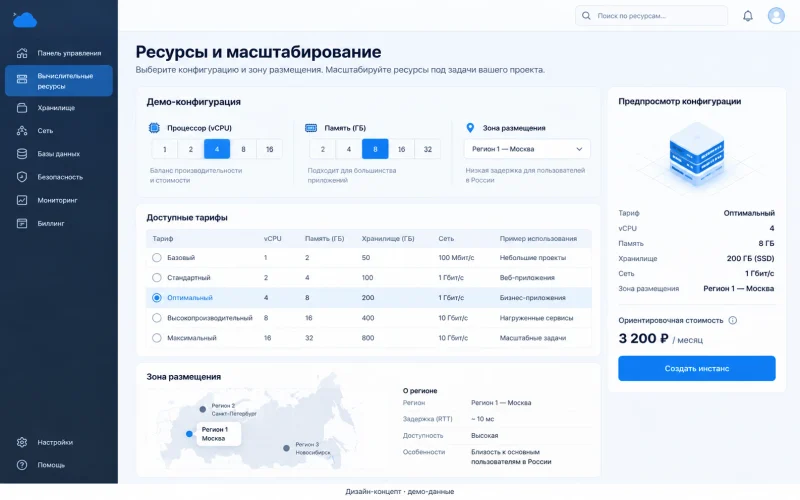Choose 8 GB in memory selector
The width and height of the screenshot is (800, 500).
coord(375,149)
